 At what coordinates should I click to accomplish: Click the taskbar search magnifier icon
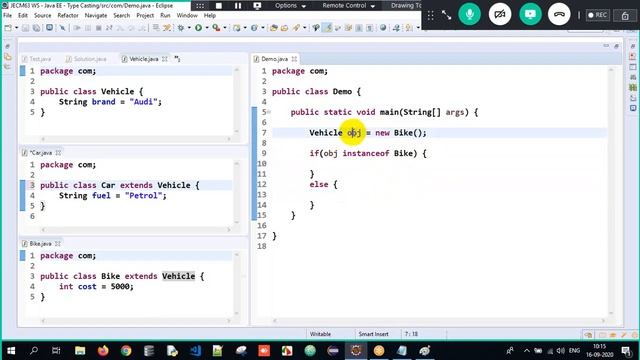tap(34, 351)
